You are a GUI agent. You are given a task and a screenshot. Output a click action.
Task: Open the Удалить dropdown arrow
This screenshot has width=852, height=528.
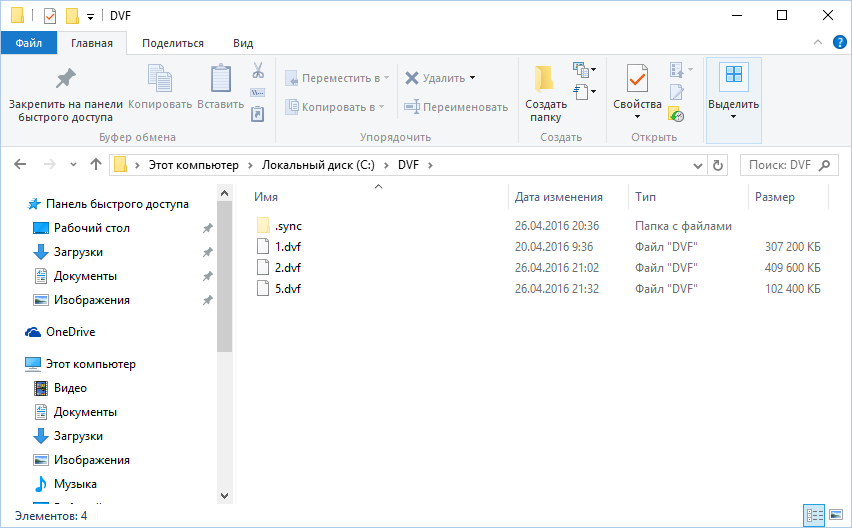pos(472,78)
